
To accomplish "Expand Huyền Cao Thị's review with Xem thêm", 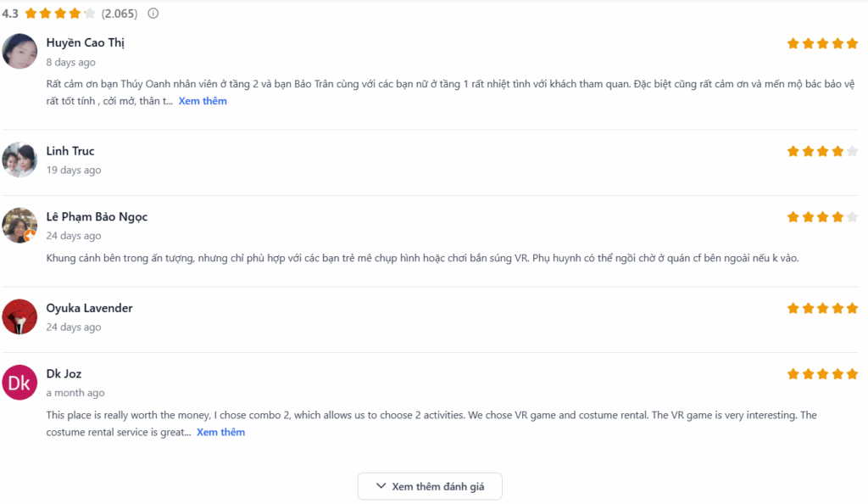I will (203, 101).
